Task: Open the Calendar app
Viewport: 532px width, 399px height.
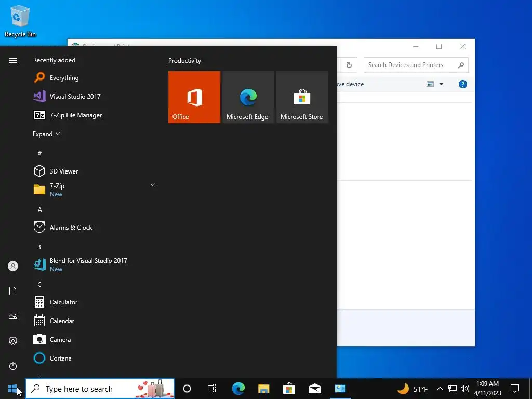Action: 95,321
